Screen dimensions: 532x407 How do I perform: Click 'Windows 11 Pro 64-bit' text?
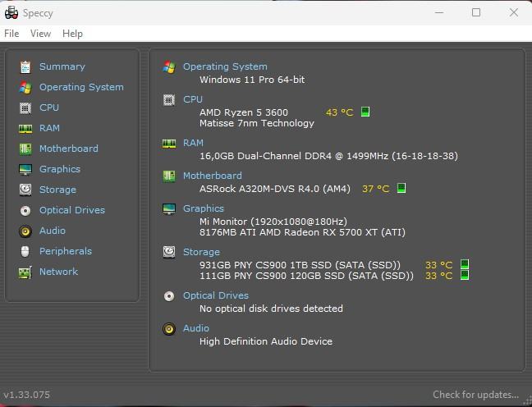pos(252,80)
